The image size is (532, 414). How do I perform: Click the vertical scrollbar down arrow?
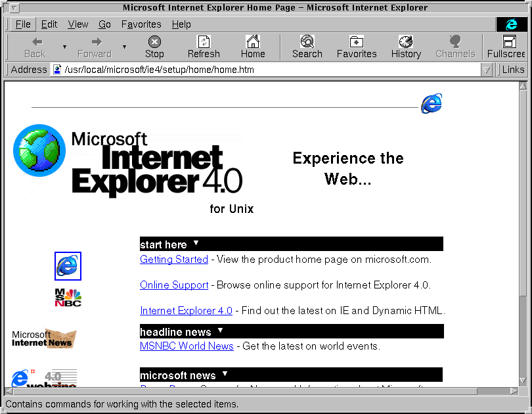[x=523, y=381]
